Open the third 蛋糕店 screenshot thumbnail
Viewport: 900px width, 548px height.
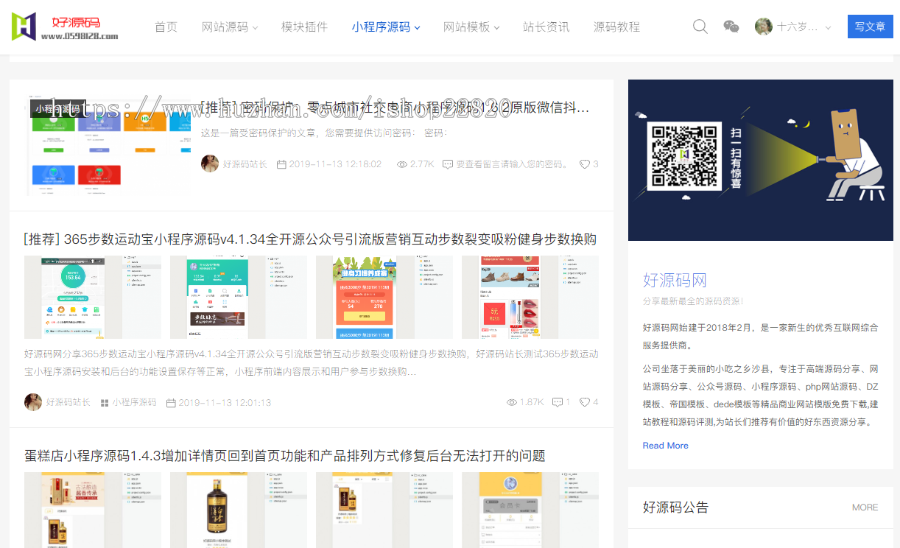coord(384,510)
